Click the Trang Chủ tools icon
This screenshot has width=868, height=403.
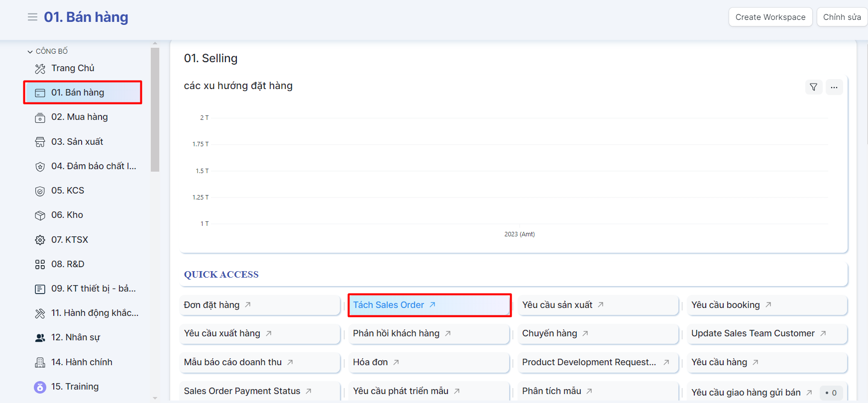(x=40, y=69)
